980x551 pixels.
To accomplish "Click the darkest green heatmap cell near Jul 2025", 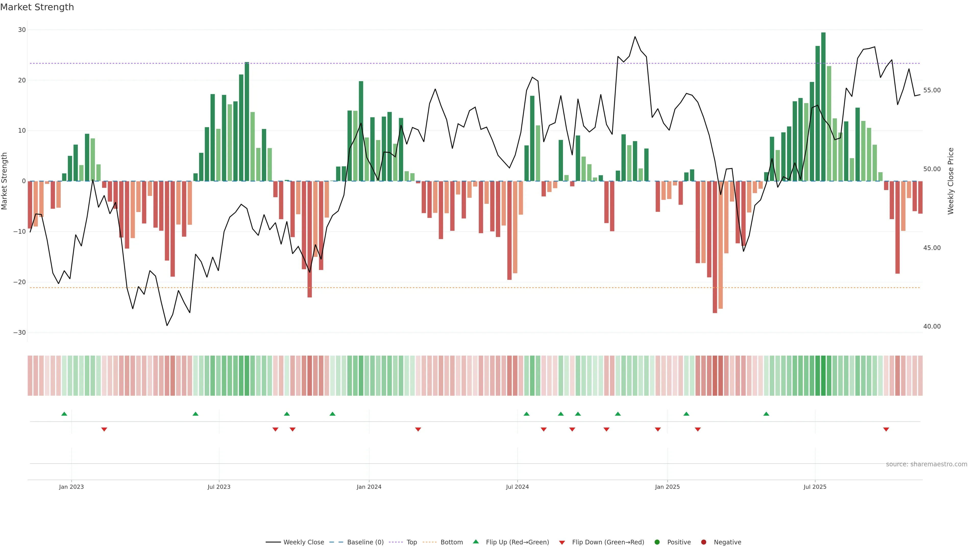I will click(x=823, y=376).
